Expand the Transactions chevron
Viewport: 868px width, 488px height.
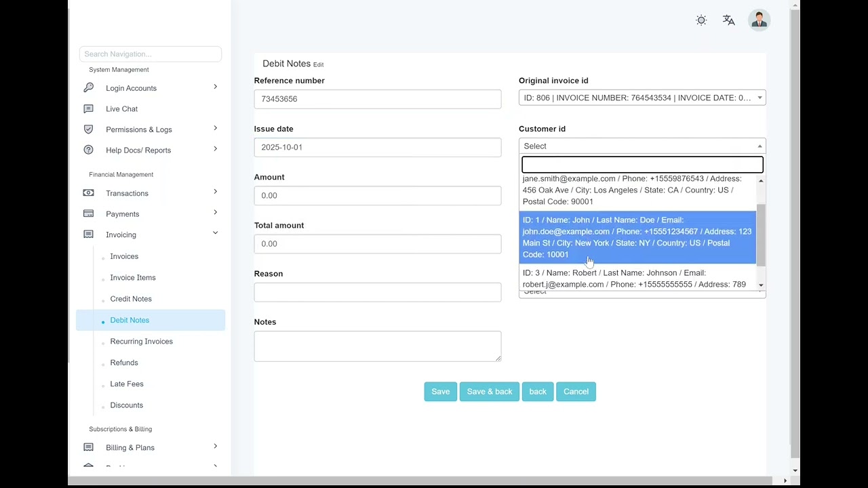pyautogui.click(x=216, y=192)
